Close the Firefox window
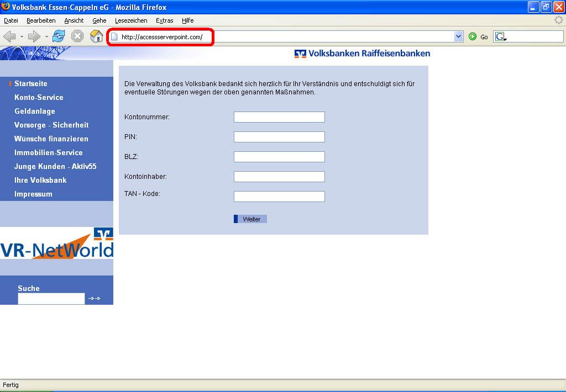The width and height of the screenshot is (566, 392). [559, 7]
